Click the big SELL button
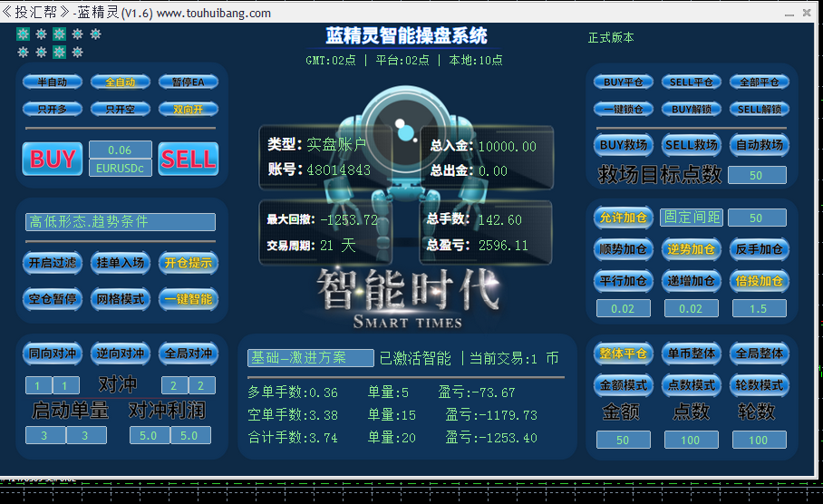This screenshot has width=823, height=504. pos(188,159)
